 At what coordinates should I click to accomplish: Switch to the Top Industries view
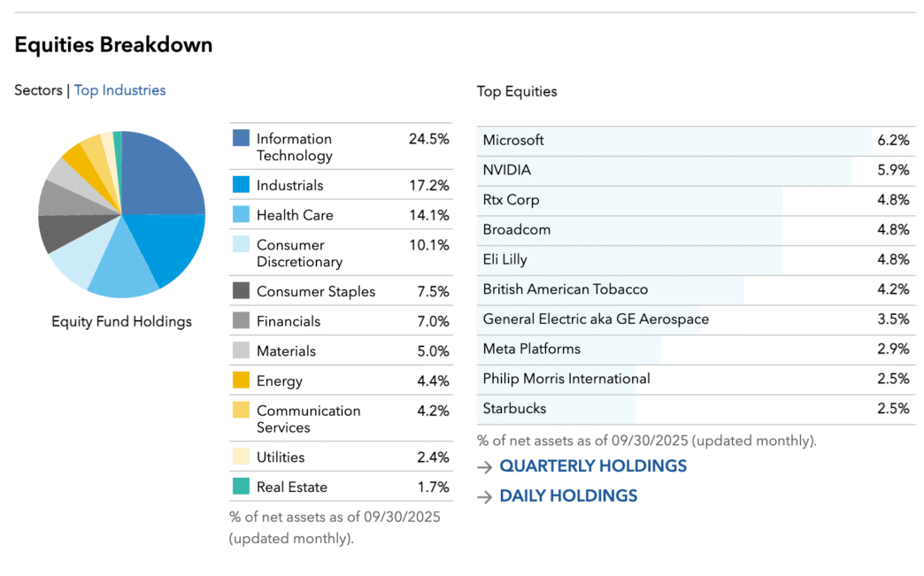pos(119,90)
